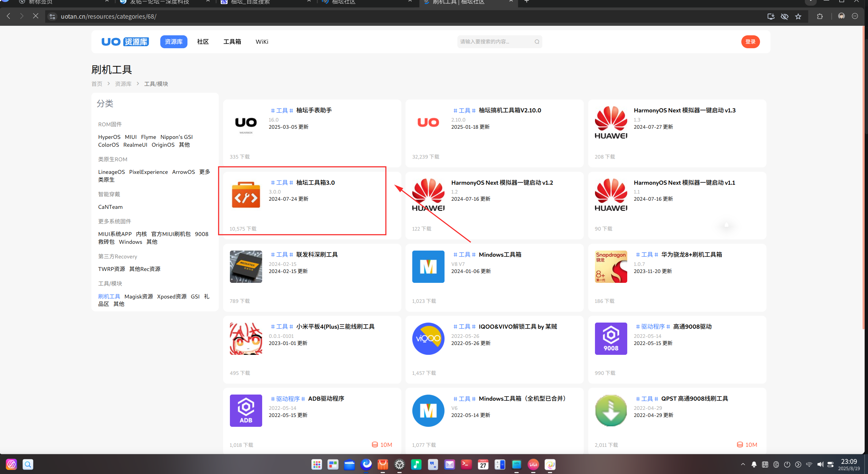
Task: Click the UO 资源库 site logo
Action: [x=125, y=42]
